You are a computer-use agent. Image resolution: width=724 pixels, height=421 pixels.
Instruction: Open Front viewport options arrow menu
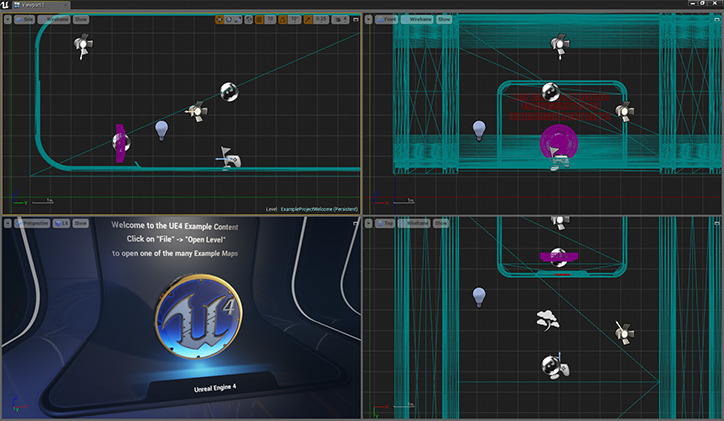(368, 19)
